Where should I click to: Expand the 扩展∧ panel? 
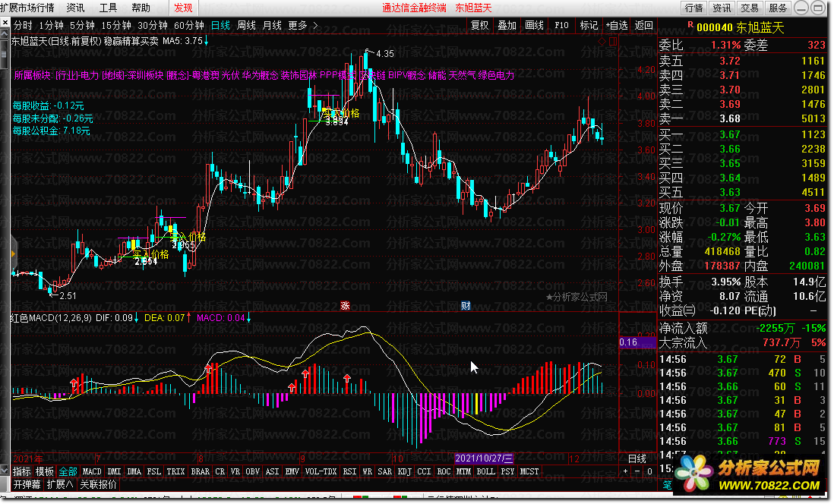pos(59,484)
